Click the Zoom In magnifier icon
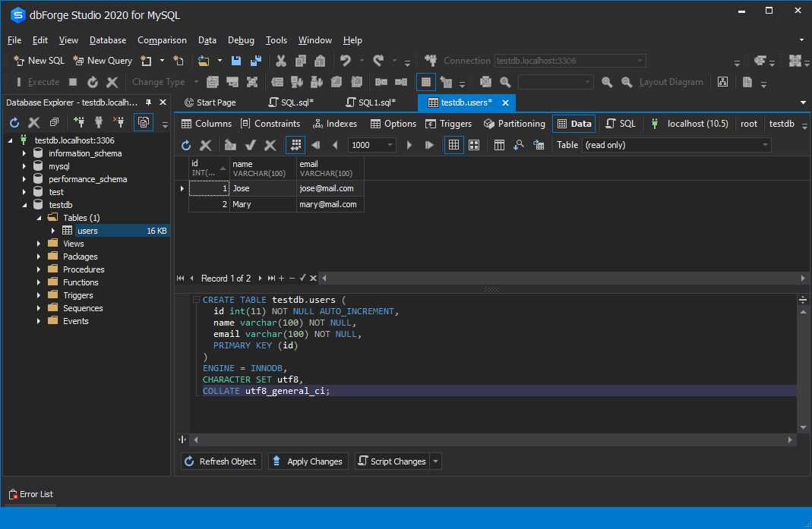 tap(607, 82)
